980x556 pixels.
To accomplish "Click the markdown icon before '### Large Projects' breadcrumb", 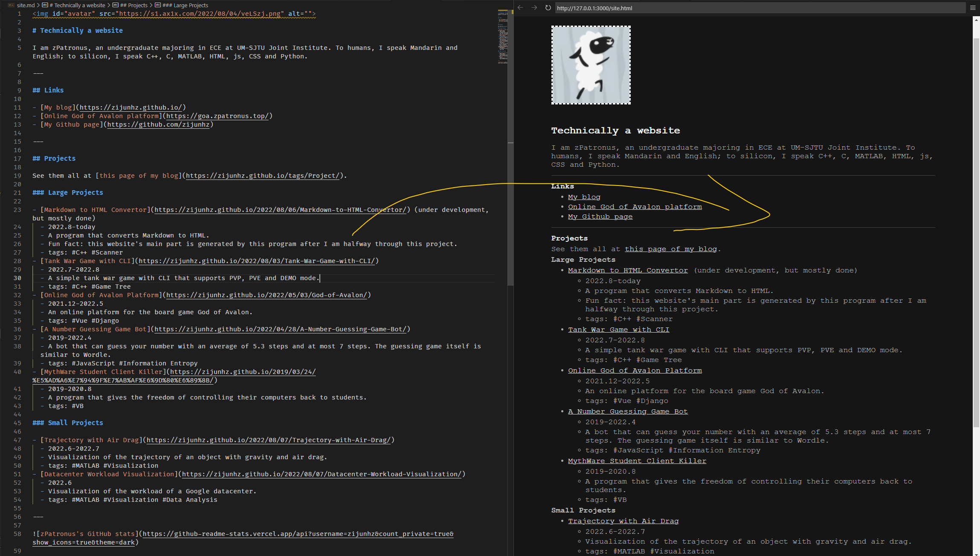I will (x=157, y=5).
